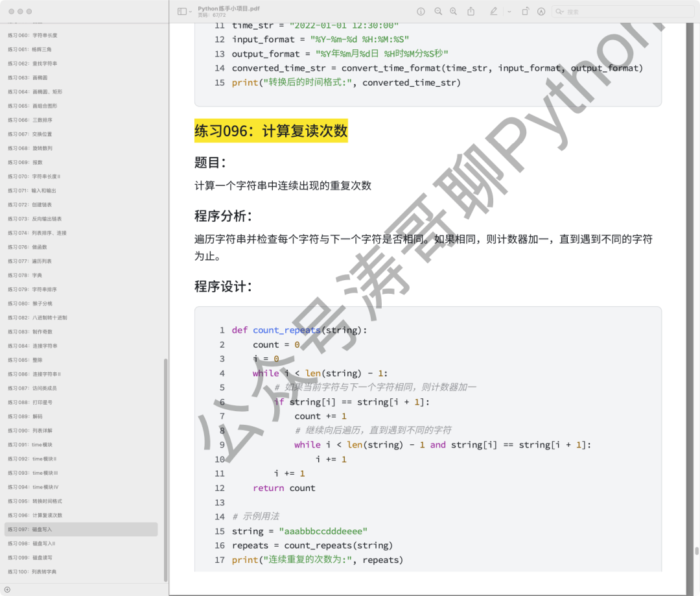The width and height of the screenshot is (700, 596).
Task: Rotate the page with the rotate icon
Action: (525, 12)
